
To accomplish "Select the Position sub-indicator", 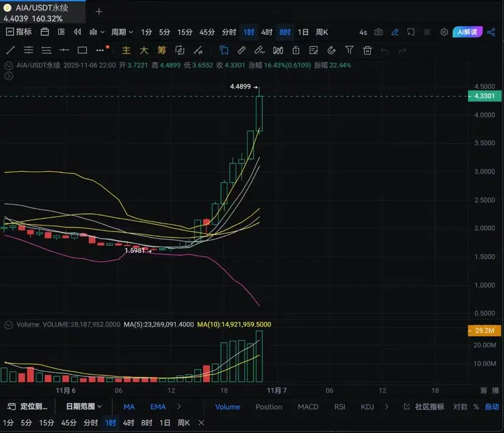I will (269, 407).
